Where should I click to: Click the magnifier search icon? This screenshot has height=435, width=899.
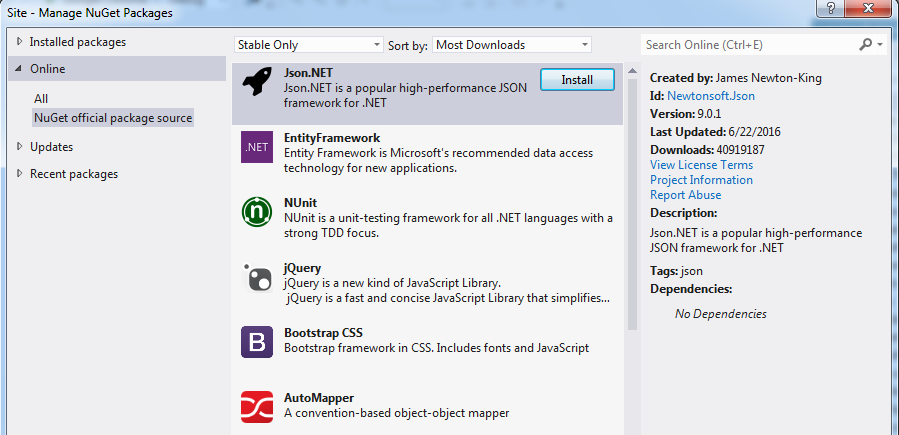[865, 45]
